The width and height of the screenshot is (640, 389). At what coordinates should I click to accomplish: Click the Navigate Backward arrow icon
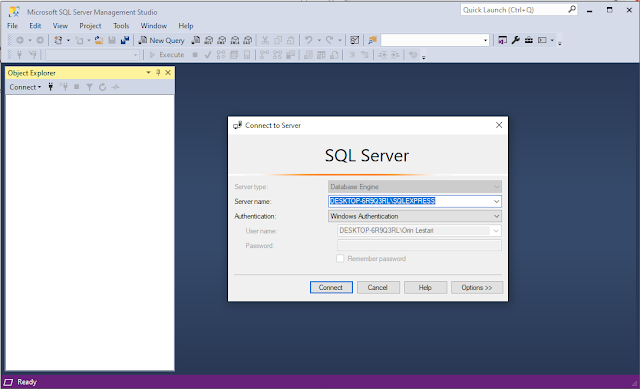point(20,40)
